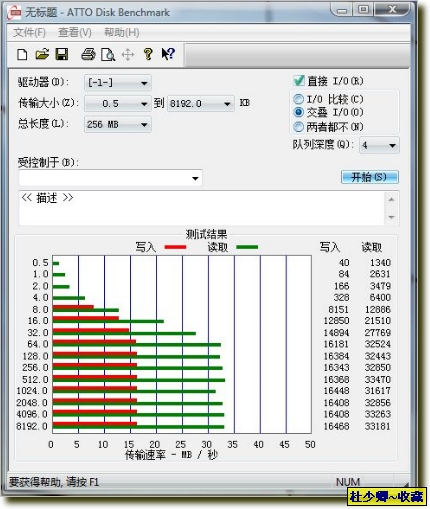Viewport: 430px width, 509px height.
Task: Open the 总长度 256 MB dropdown
Action: (118, 124)
